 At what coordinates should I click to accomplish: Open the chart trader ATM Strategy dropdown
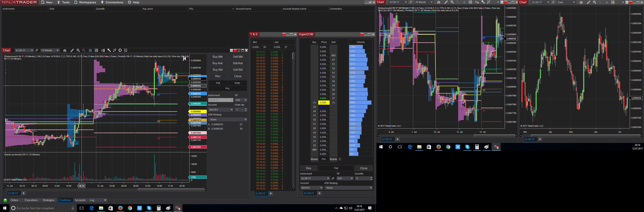click(228, 119)
